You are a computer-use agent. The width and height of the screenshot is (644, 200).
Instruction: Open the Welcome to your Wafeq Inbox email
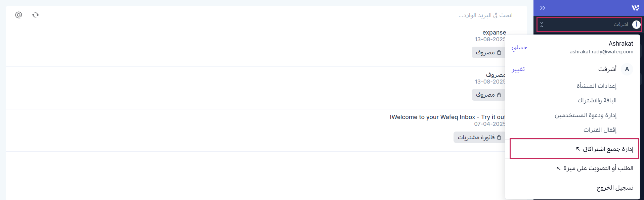447,117
